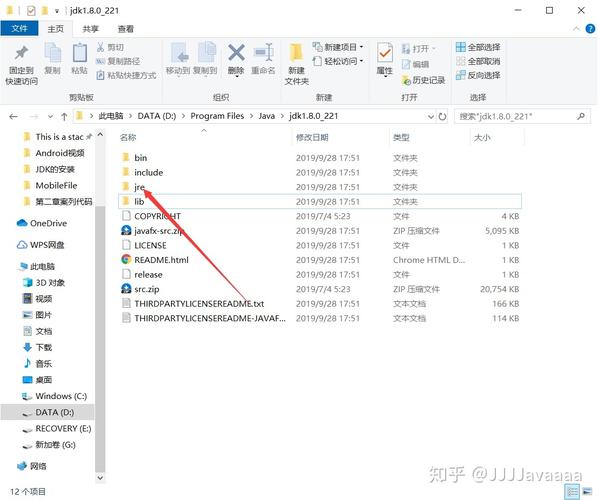The image size is (598, 500).
Task: Select Windows (C:) drive in the sidebar
Action: [x=61, y=396]
